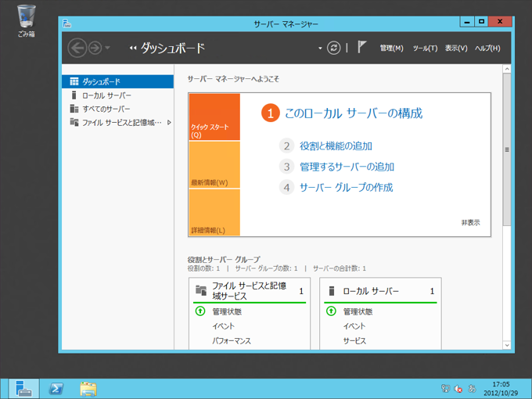This screenshot has width=532, height=399.
Task: Open the ごみ箱 recycle bin icon
Action: [26, 21]
